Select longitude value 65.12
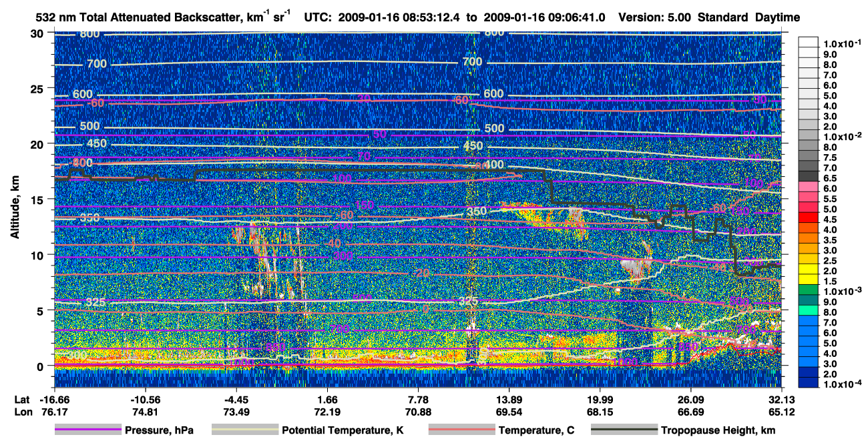This screenshot has height=445, width=868. pos(781,412)
